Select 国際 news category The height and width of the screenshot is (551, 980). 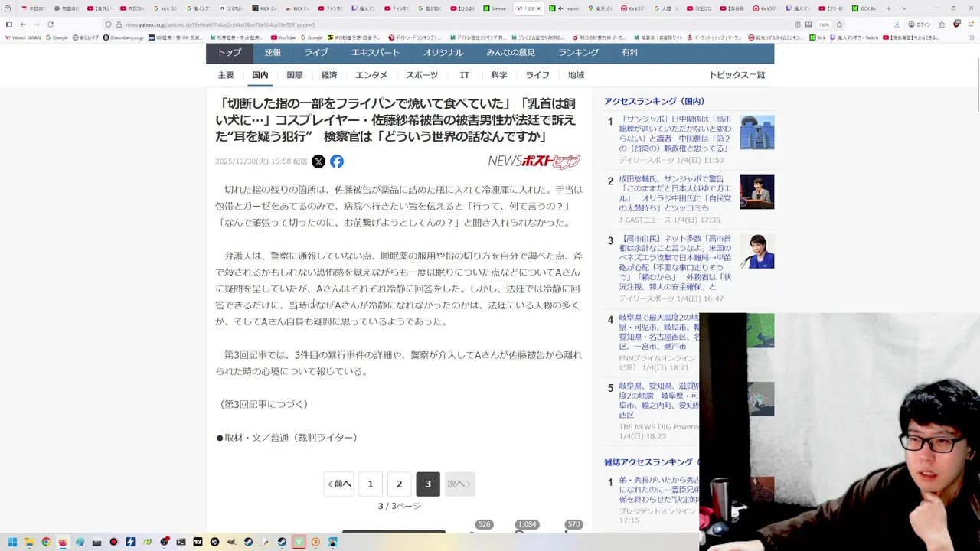click(295, 75)
